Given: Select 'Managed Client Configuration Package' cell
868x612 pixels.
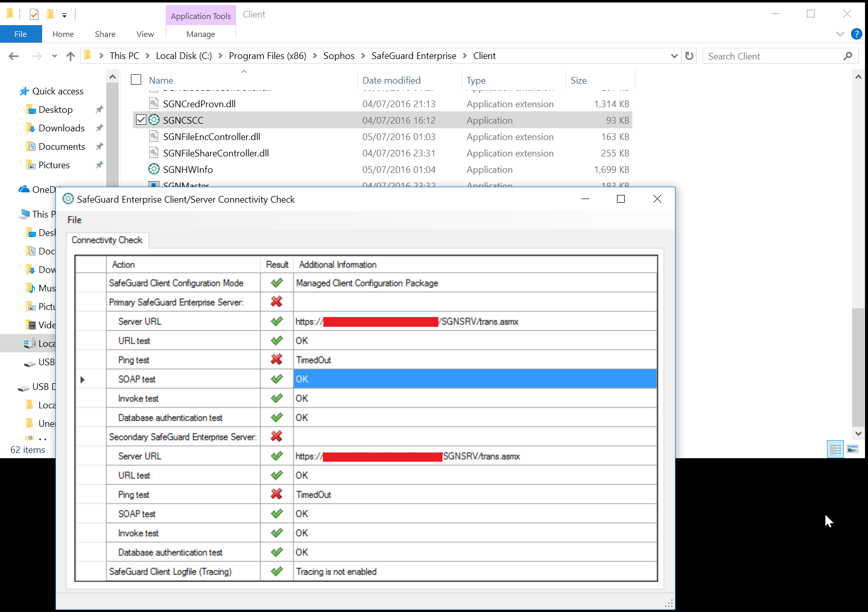Looking at the screenshot, I should [475, 283].
